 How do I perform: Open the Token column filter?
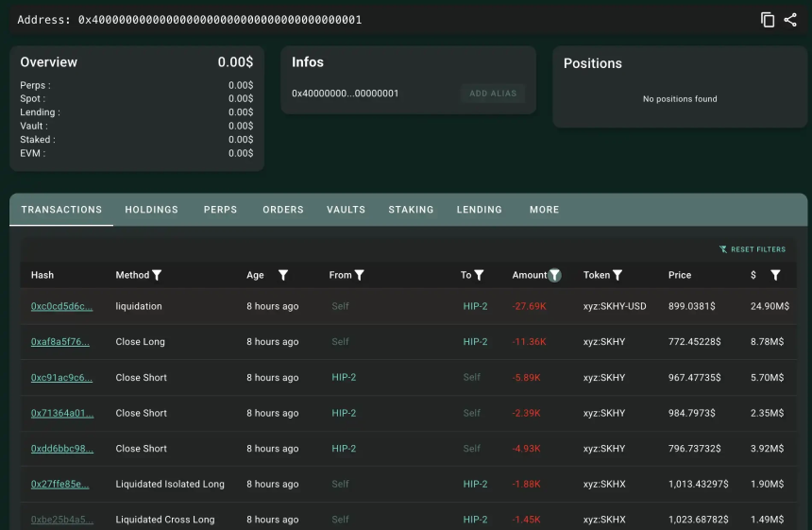point(617,275)
